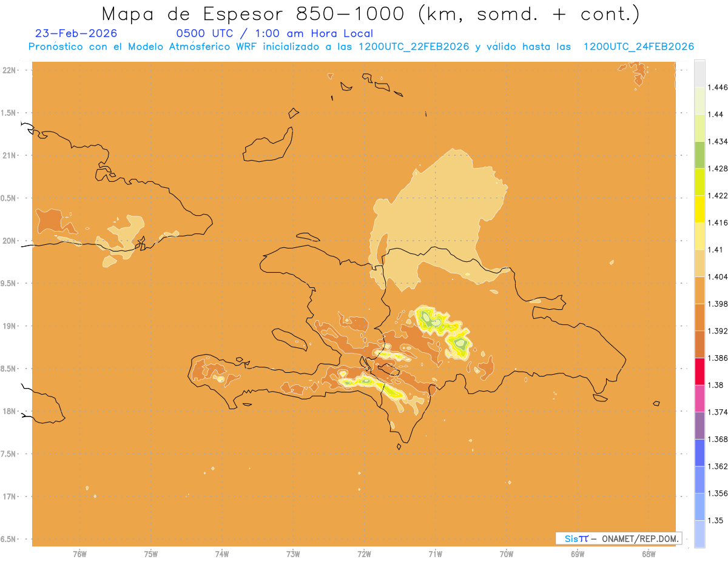This screenshot has height=562, width=728.
Task: Click the "71W" longitude label
Action: coord(436,554)
